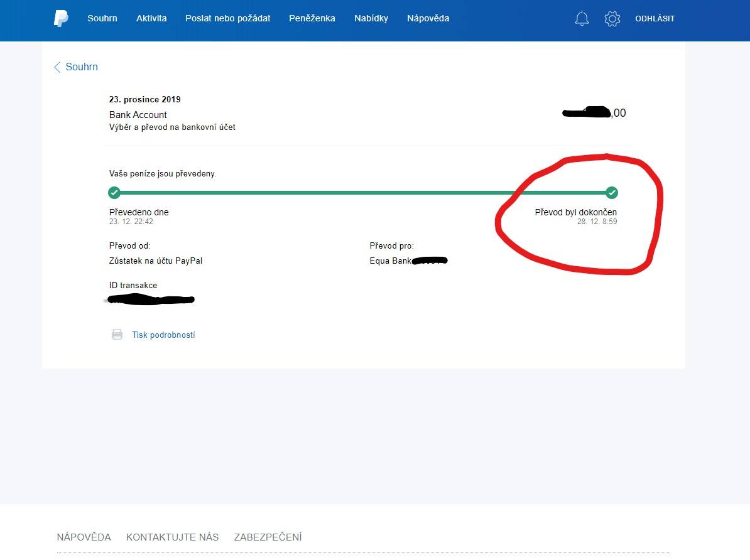
Task: Open the KONTAKTUJTE NÁS footer link
Action: tap(172, 537)
